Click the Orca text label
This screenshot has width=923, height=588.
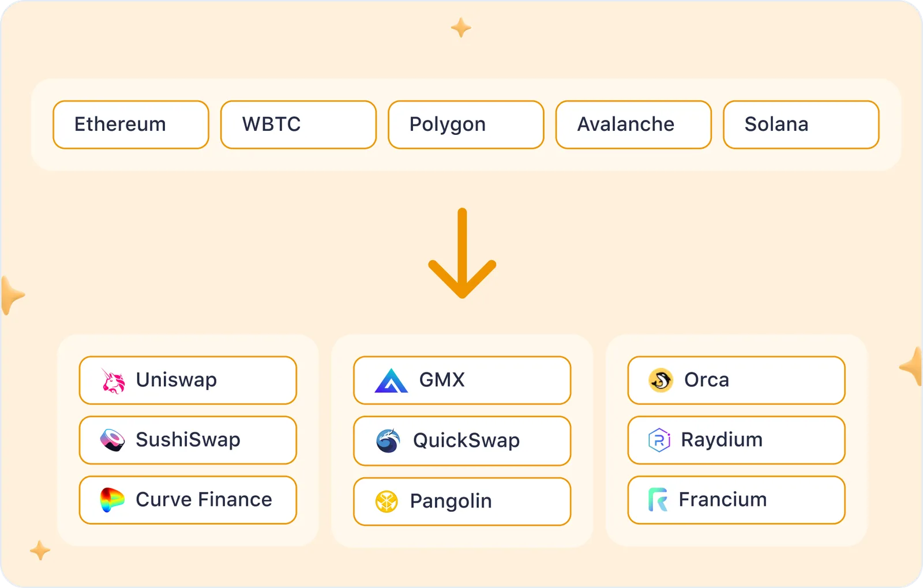(707, 380)
